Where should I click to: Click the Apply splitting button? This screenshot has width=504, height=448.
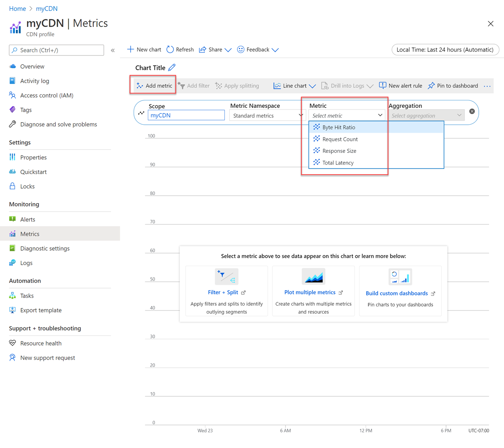point(237,86)
